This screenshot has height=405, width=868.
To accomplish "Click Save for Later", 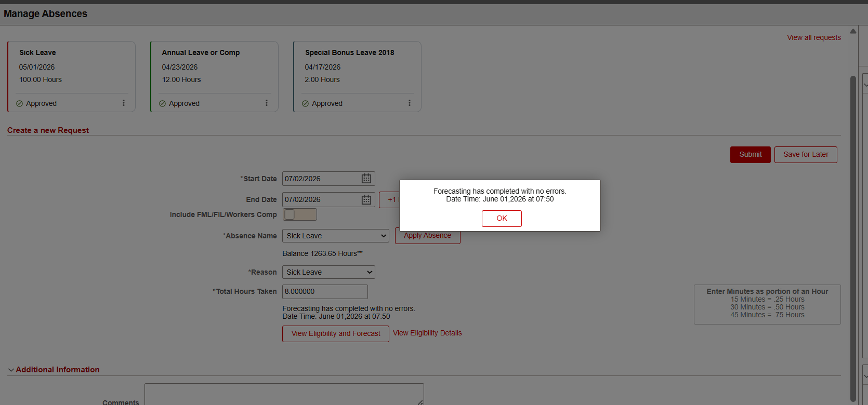I will coord(806,155).
